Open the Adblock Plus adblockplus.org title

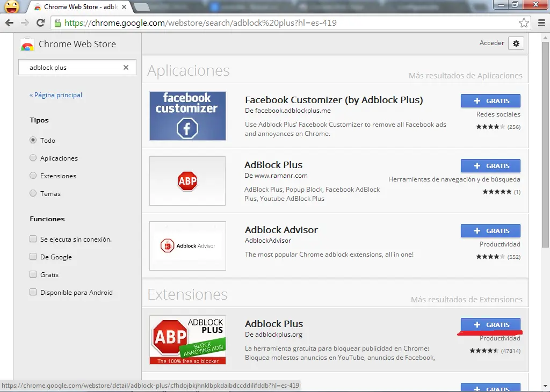coord(274,324)
